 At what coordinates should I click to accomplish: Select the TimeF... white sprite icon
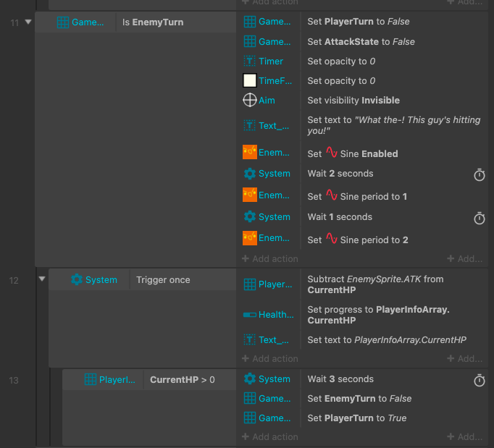click(x=249, y=80)
